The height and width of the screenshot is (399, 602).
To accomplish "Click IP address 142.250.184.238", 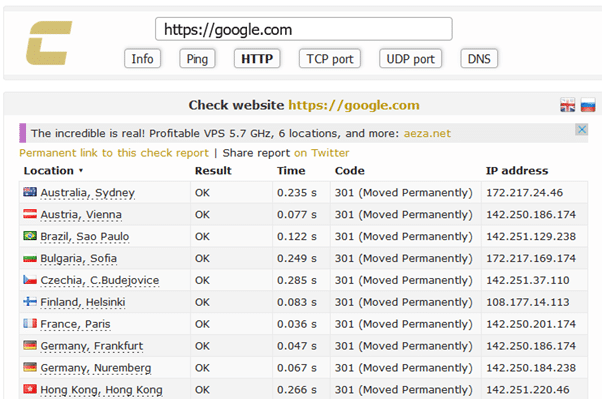I will 531,368.
